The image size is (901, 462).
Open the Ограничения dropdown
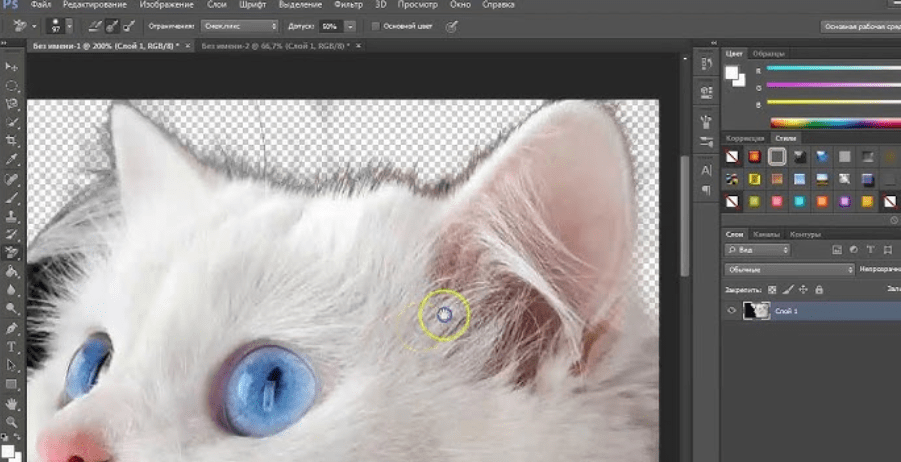[x=239, y=26]
